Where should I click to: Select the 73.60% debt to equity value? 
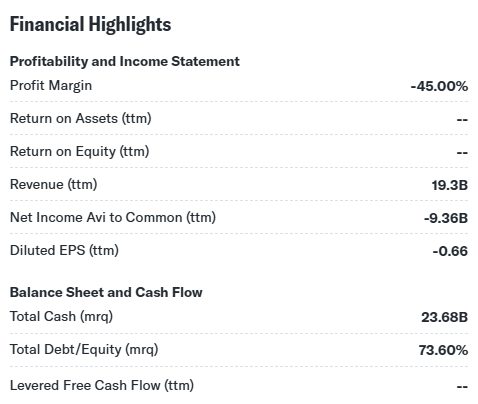(x=443, y=350)
